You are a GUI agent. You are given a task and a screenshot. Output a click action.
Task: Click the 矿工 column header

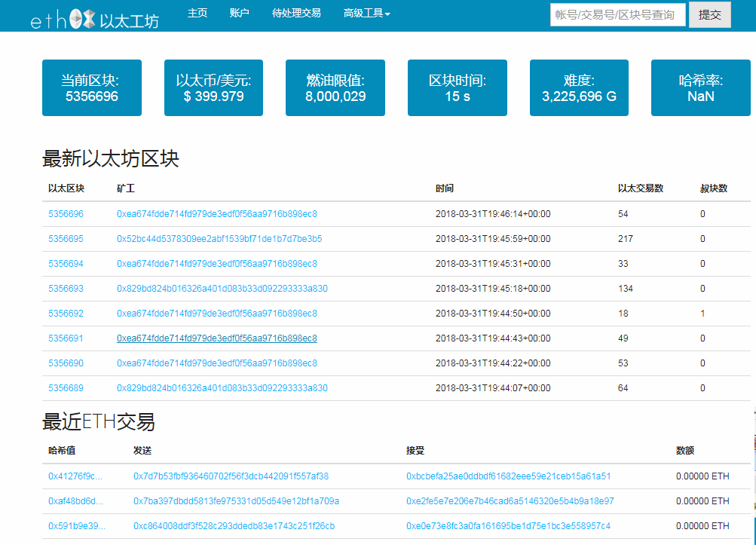[126, 188]
